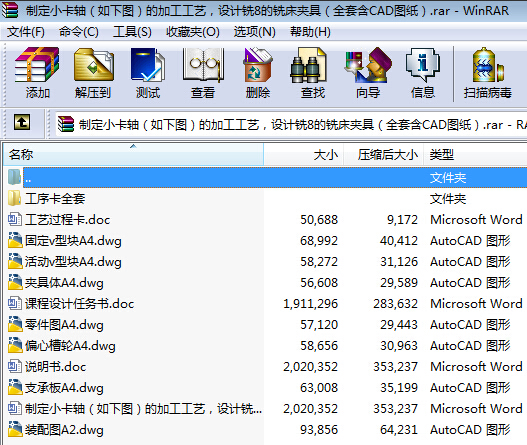Go up one folder level arrow

tap(22, 122)
